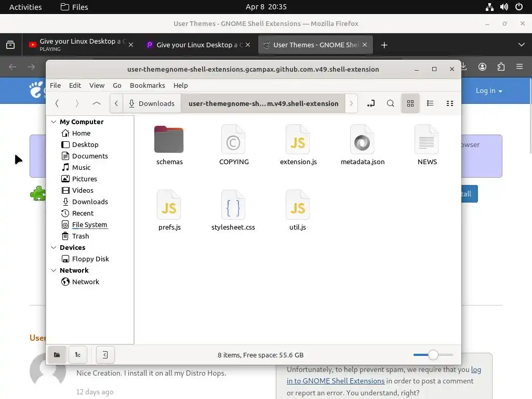
Task: Go forward with the file manager forward arrow
Action: [77, 103]
